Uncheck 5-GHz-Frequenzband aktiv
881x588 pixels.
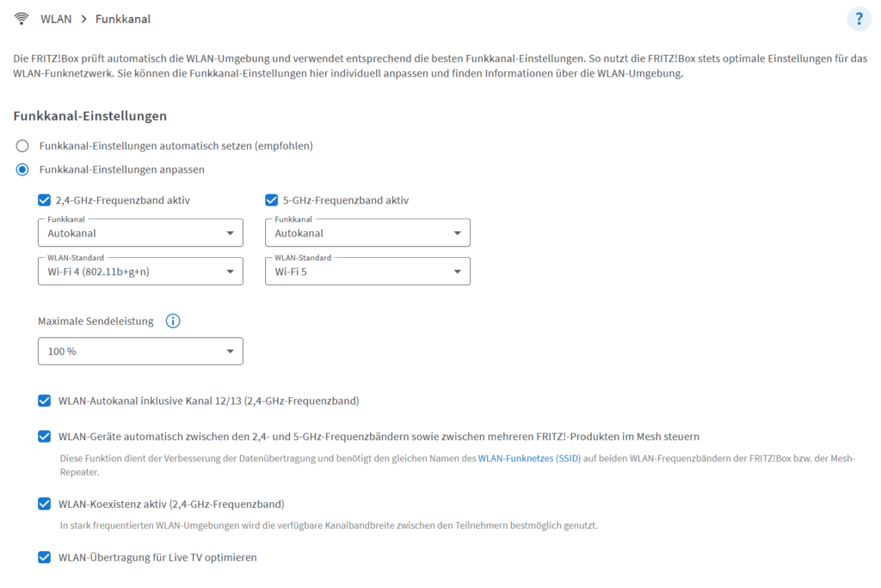271,200
